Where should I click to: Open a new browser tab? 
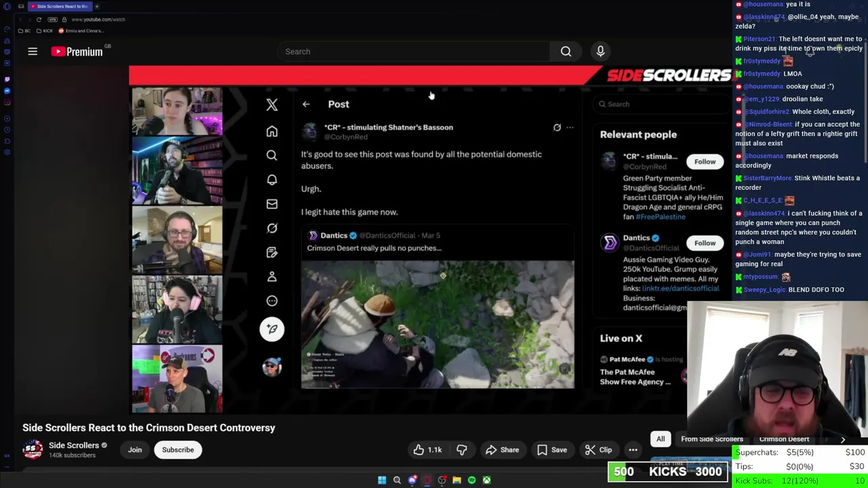tap(96, 6)
